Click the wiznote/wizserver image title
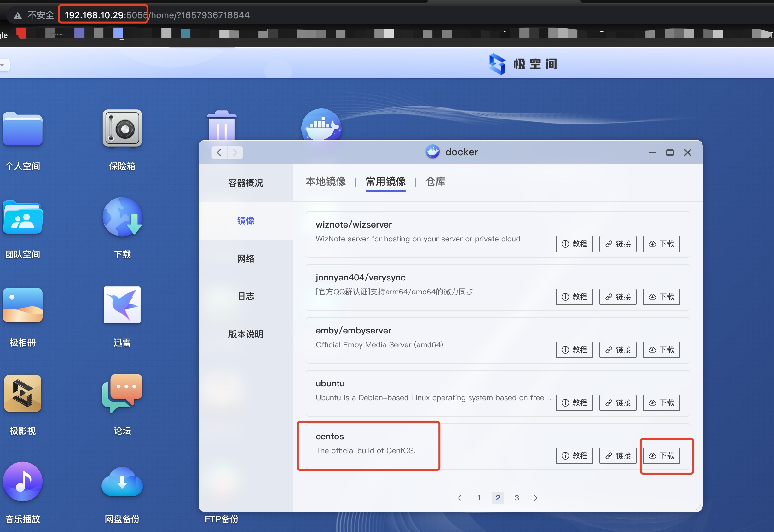This screenshot has height=532, width=774. click(354, 225)
